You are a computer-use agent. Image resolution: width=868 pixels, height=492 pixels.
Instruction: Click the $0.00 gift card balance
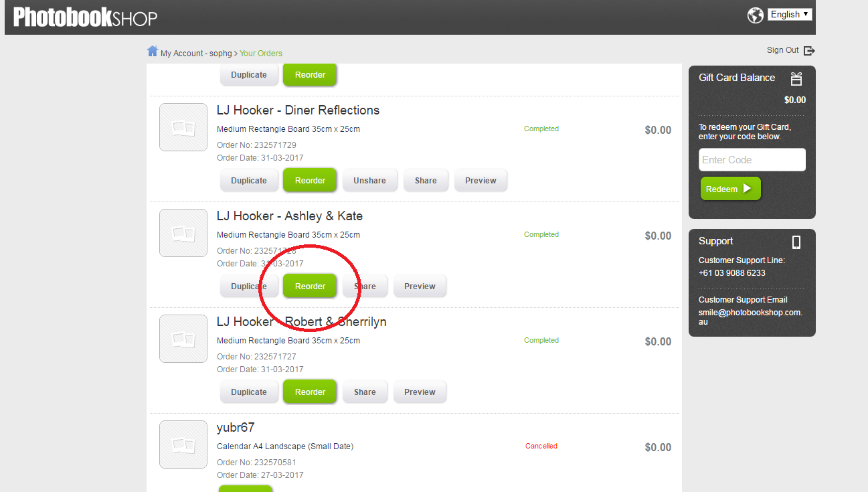[x=795, y=100]
